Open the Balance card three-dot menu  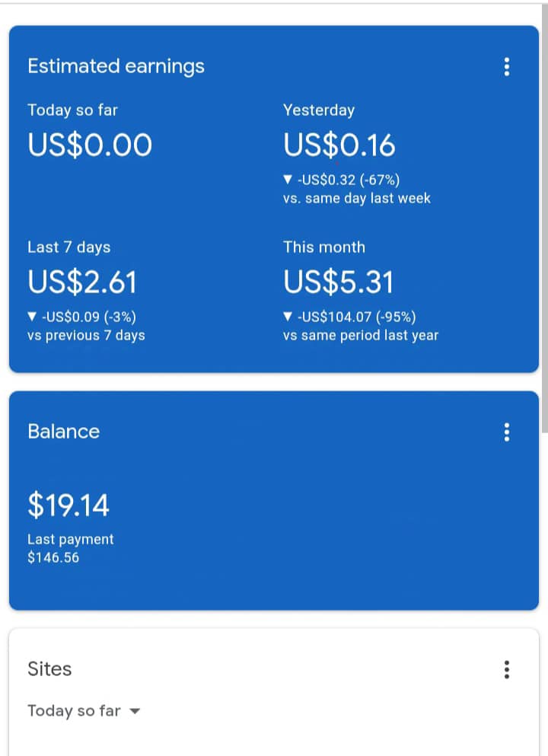[x=507, y=432]
